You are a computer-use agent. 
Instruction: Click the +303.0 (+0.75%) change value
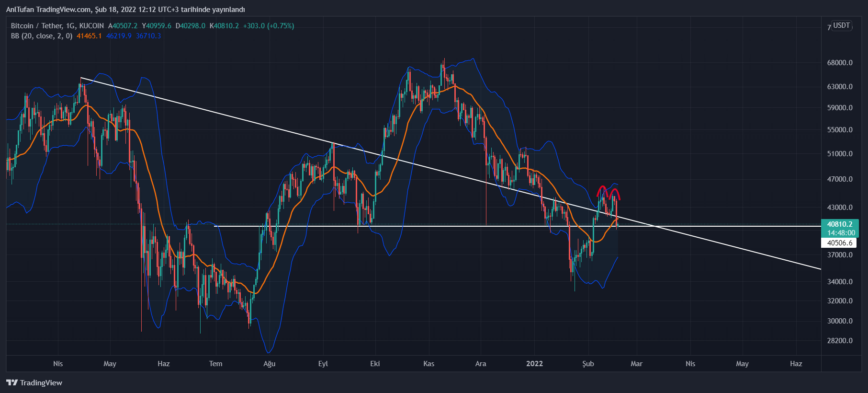tap(269, 26)
